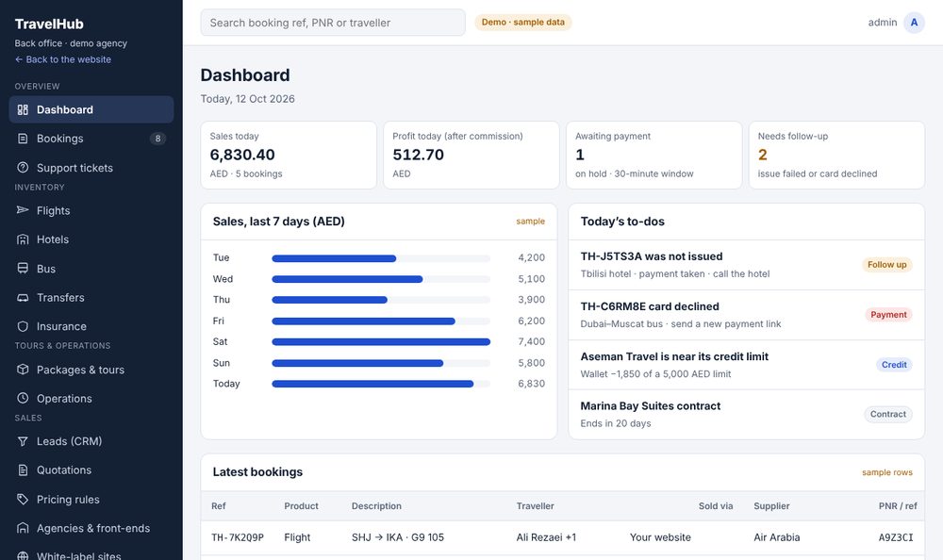
Task: Open the Operations page
Action: pos(91,398)
